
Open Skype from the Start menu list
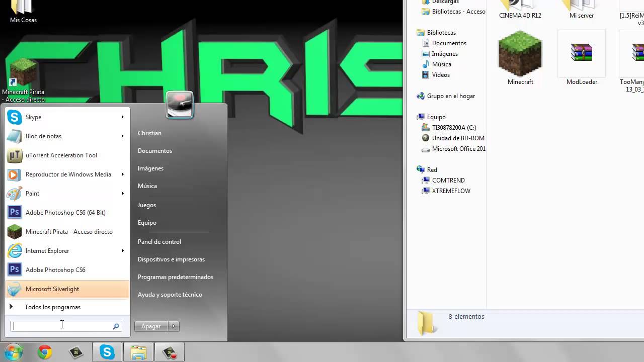[67, 117]
